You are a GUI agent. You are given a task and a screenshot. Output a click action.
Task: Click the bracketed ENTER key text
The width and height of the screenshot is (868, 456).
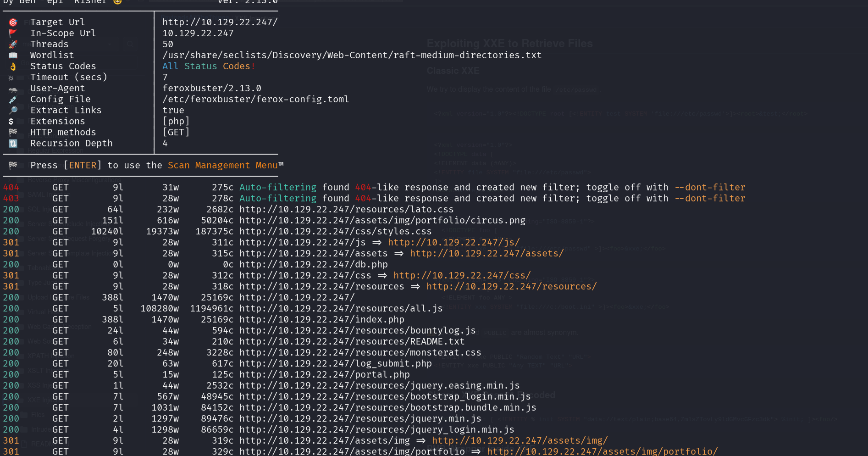coord(83,166)
